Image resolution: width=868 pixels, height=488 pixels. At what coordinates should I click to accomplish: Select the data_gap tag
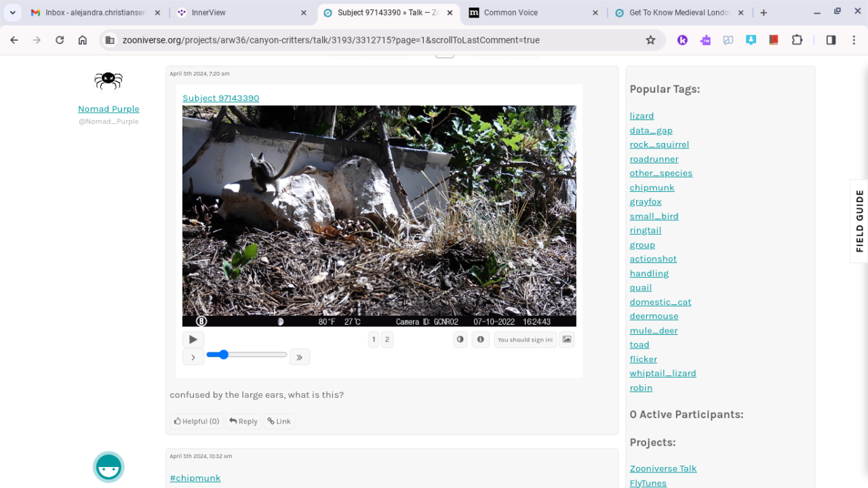(651, 130)
